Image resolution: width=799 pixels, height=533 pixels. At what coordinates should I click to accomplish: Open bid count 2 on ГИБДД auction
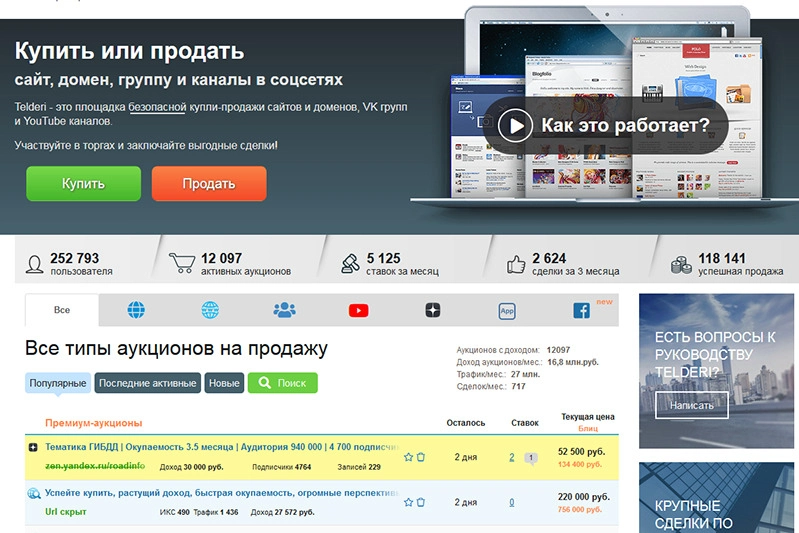coord(512,457)
